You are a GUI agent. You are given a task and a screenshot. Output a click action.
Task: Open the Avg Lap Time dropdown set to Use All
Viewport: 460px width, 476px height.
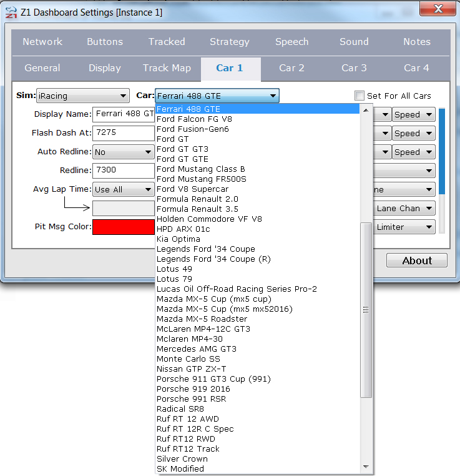click(x=124, y=189)
